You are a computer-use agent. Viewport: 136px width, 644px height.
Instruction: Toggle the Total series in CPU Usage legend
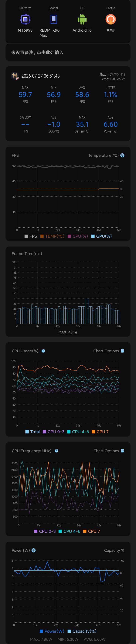pos(33,432)
